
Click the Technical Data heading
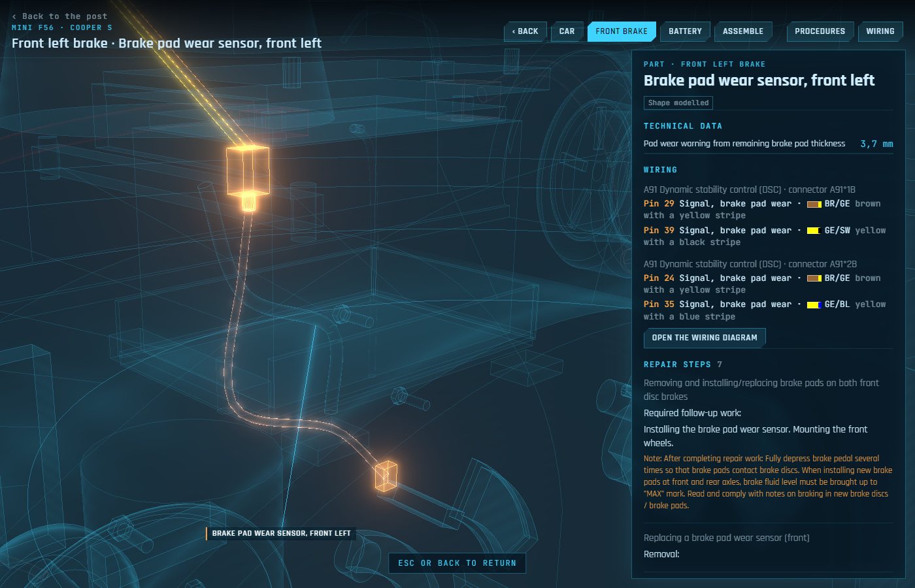tap(683, 126)
